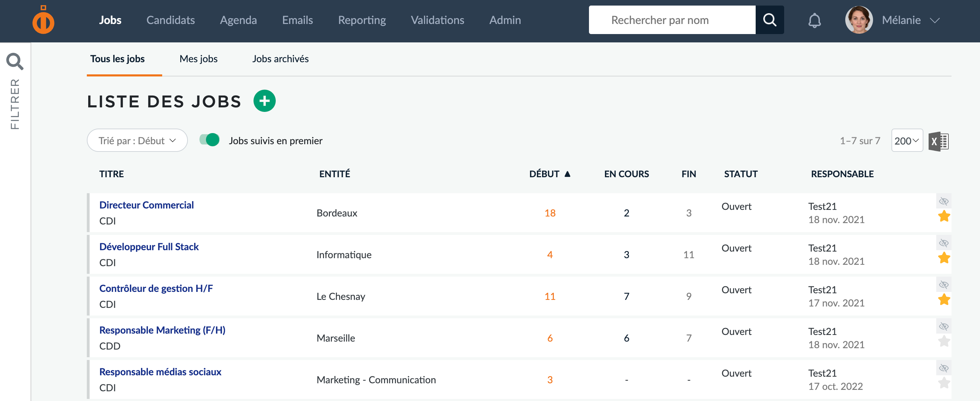Click the search magnifier button in top bar
Image resolution: width=980 pixels, height=401 pixels.
click(769, 20)
